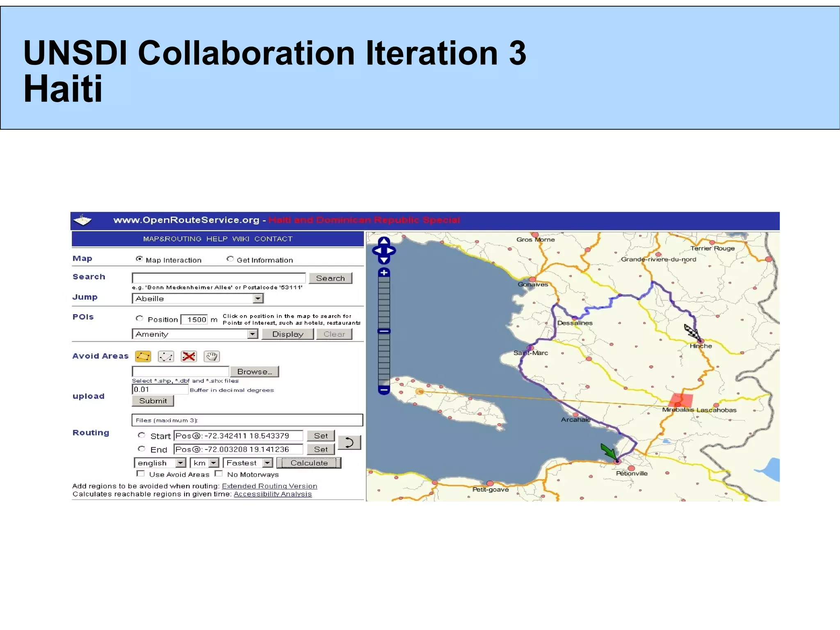Click the Saint-Marc label on map

click(531, 353)
